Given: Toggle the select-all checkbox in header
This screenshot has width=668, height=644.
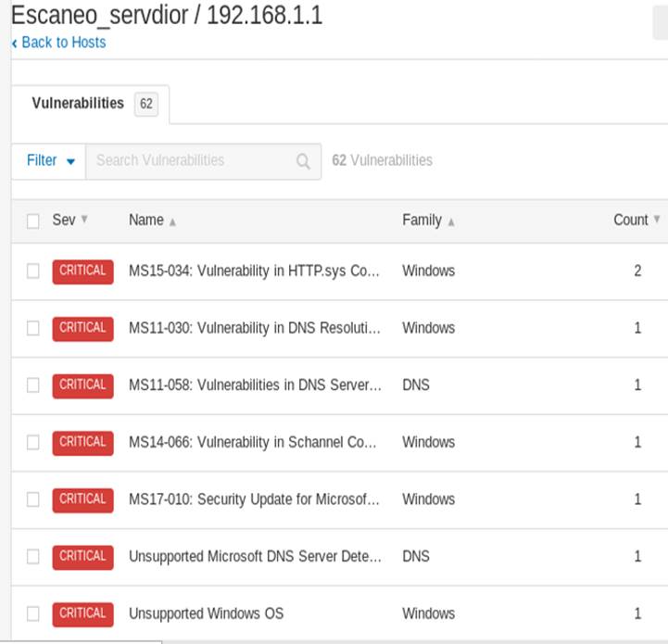Looking at the screenshot, I should pyautogui.click(x=33, y=221).
